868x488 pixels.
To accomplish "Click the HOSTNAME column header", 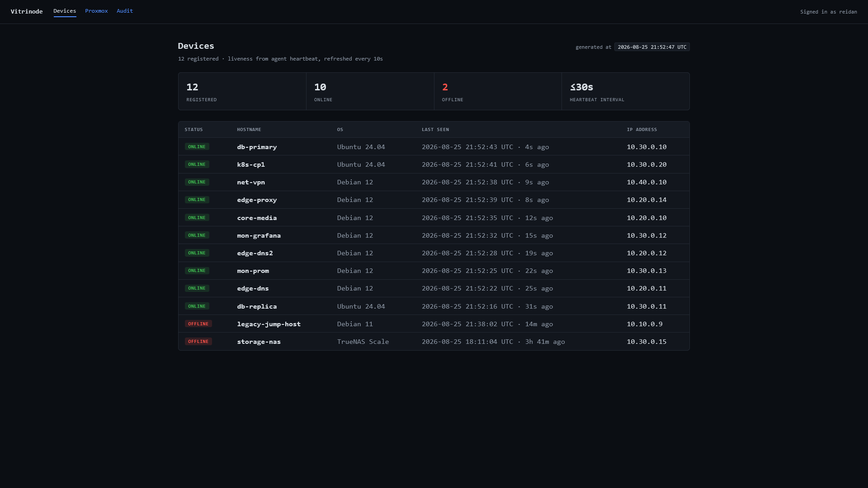I will pyautogui.click(x=249, y=130).
